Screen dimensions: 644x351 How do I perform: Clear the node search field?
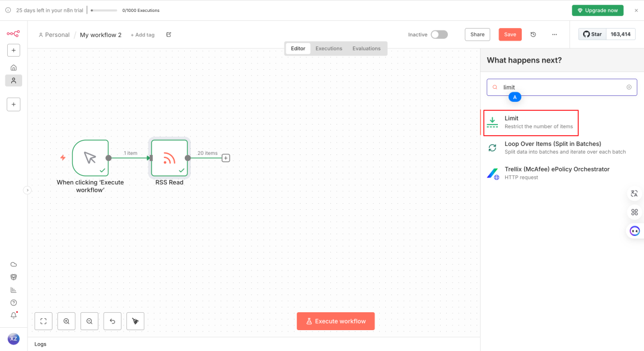tap(629, 87)
